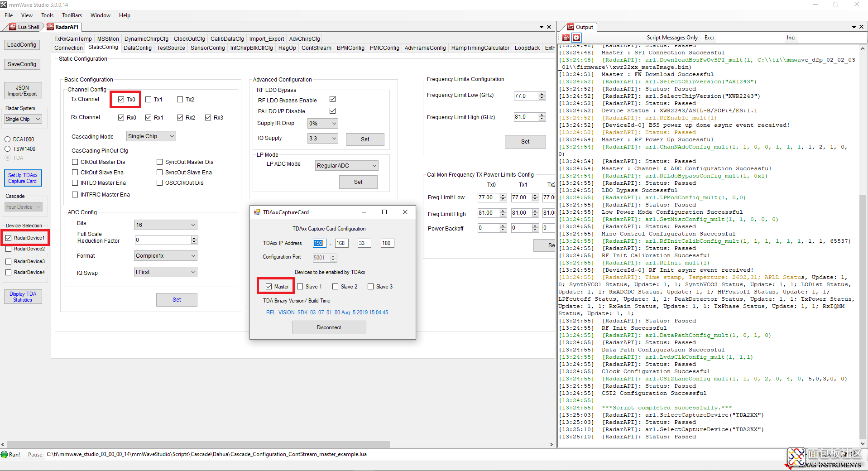This screenshot has height=471, width=868.
Task: Click the first TDAxx IP Address octet field
Action: click(x=319, y=243)
